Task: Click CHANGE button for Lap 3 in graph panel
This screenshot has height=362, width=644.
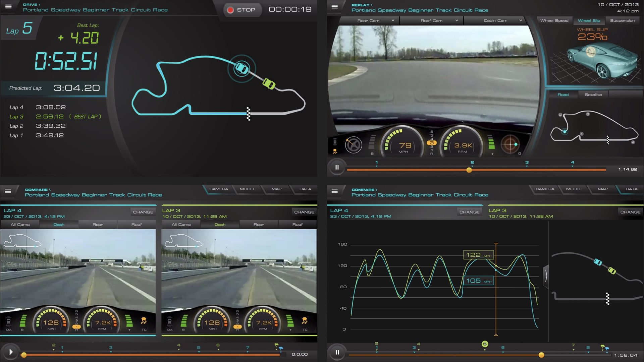Action: 630,212
